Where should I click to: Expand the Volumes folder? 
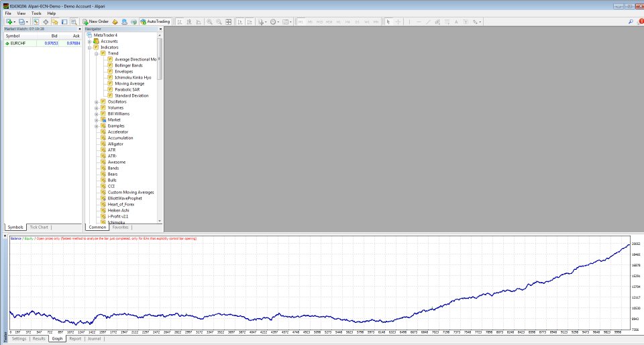97,108
